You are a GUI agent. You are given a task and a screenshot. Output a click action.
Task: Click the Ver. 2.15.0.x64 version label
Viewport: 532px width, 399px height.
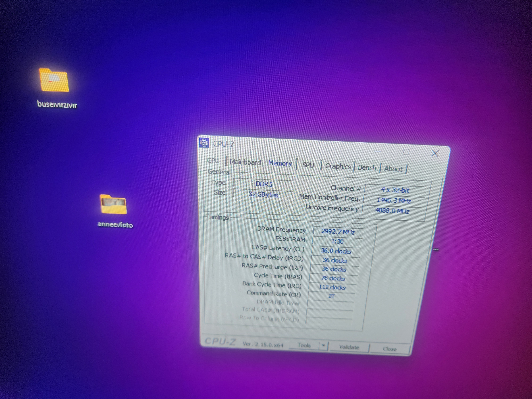(263, 345)
